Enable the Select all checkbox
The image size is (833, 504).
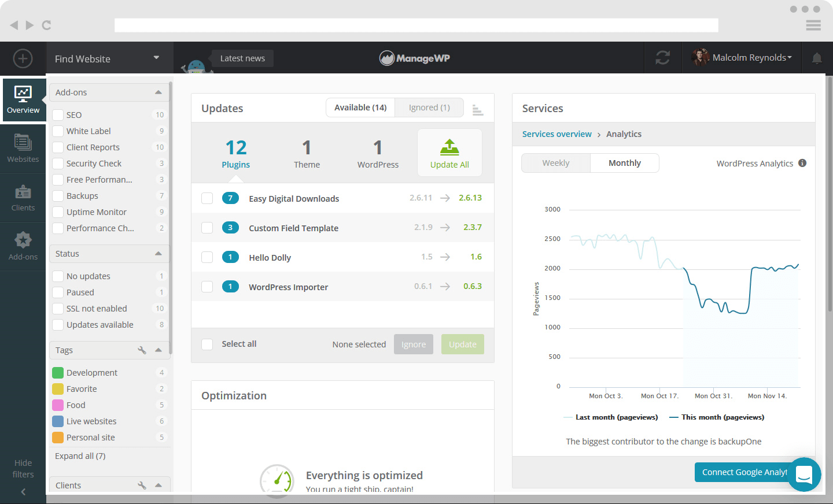click(x=207, y=344)
